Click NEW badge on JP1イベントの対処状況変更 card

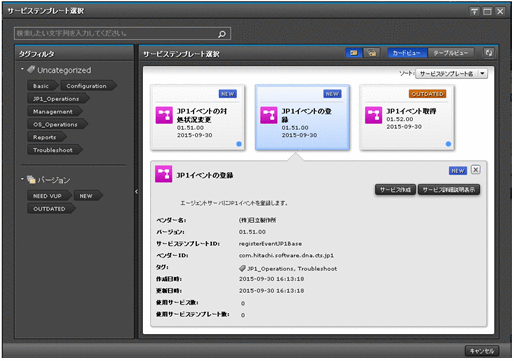tap(228, 94)
